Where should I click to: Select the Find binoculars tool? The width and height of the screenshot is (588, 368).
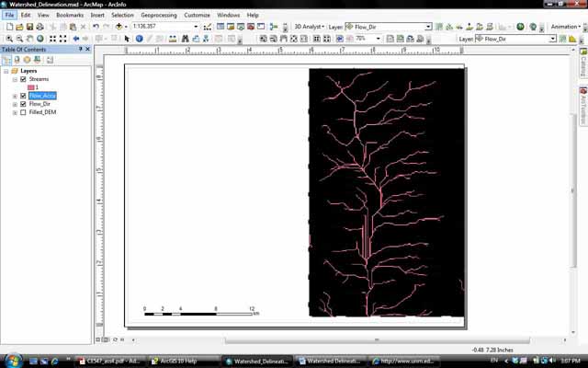click(185, 39)
